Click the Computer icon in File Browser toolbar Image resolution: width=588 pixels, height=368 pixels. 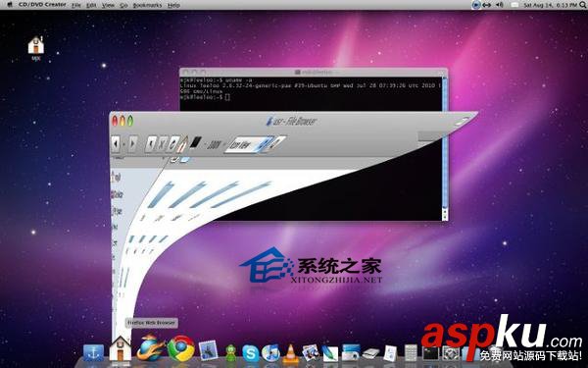coord(196,142)
